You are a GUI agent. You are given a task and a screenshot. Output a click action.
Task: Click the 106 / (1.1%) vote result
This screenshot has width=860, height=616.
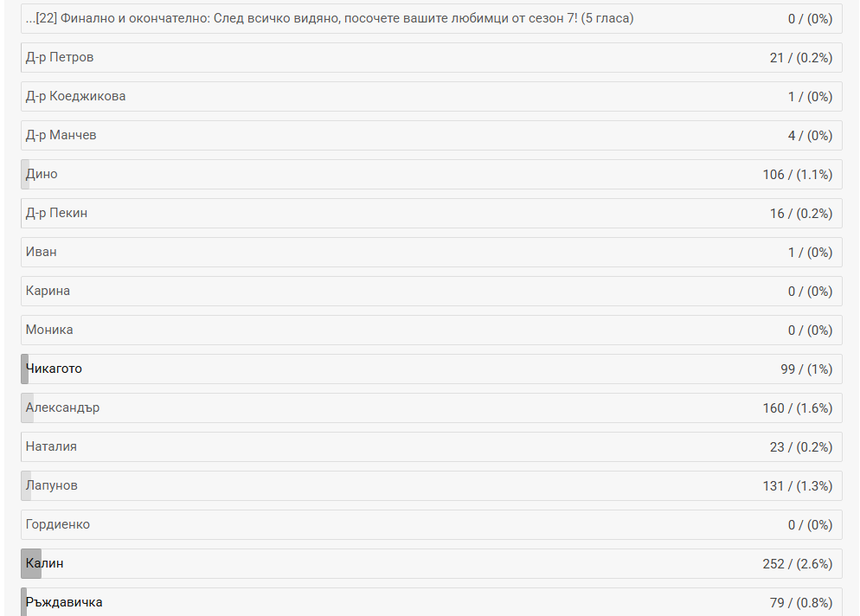tap(797, 174)
